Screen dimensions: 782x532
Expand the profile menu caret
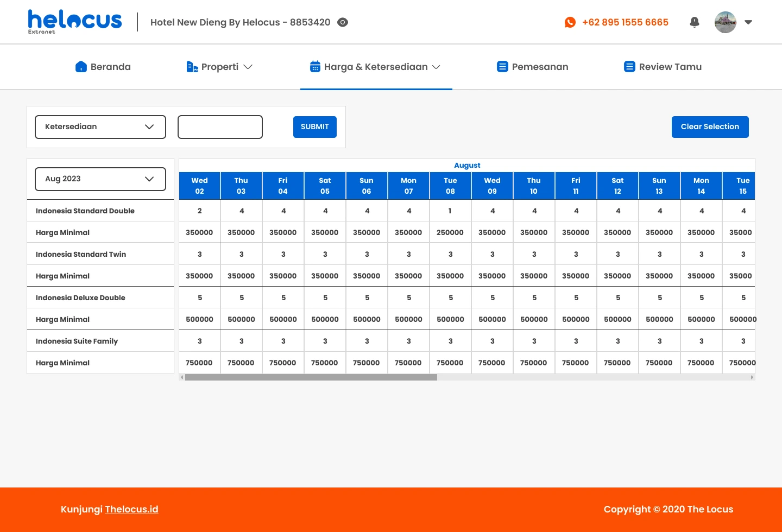[x=748, y=22]
